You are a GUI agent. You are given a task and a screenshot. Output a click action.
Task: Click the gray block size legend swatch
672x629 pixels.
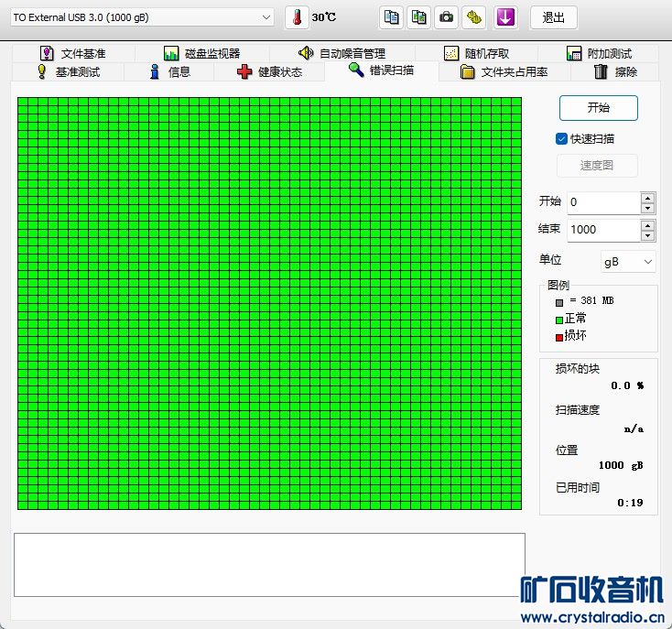tap(558, 303)
